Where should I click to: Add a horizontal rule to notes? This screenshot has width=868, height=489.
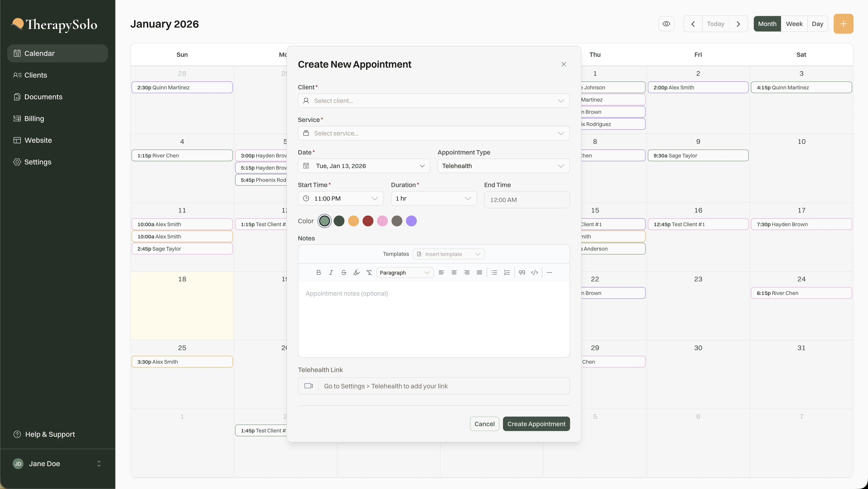pos(549,273)
